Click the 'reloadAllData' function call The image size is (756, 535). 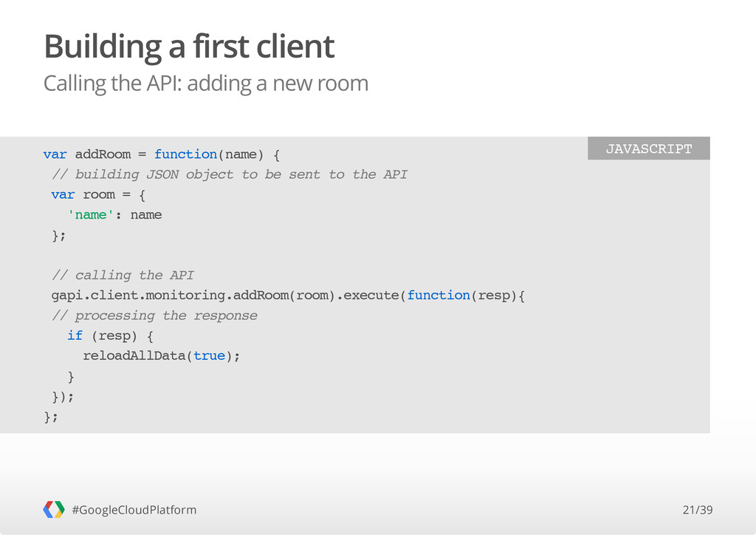134,356
